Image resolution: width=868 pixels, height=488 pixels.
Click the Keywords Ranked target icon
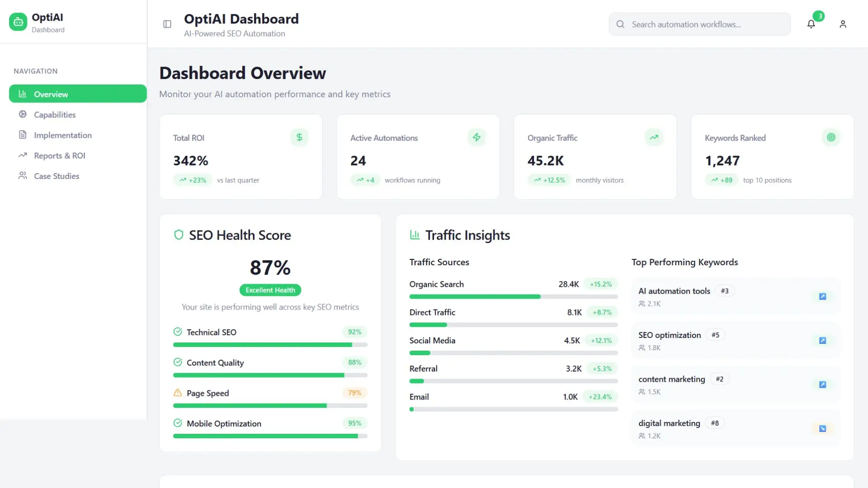[x=831, y=137]
